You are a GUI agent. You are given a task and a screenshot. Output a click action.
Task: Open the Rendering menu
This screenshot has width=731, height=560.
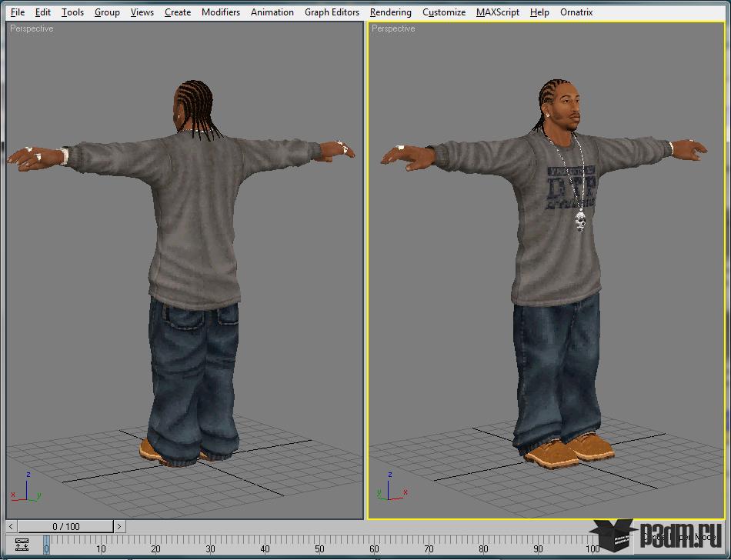[x=391, y=12]
